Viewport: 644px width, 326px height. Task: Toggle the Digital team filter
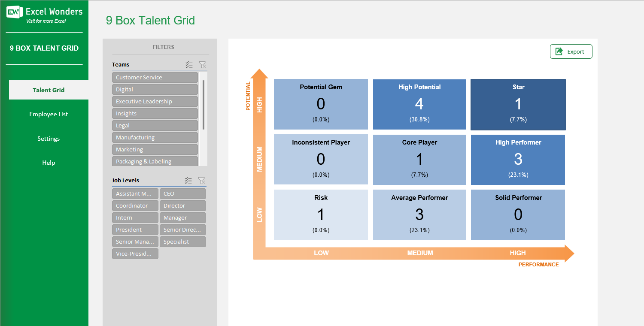[155, 89]
